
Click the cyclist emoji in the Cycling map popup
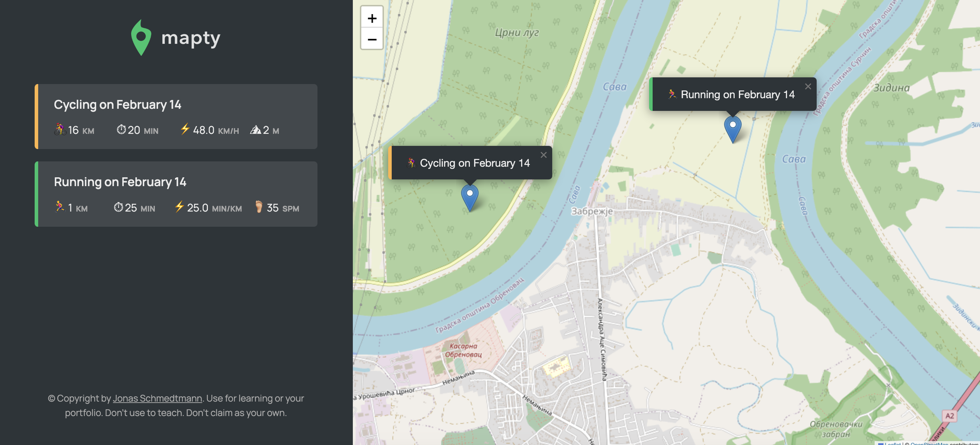click(411, 163)
